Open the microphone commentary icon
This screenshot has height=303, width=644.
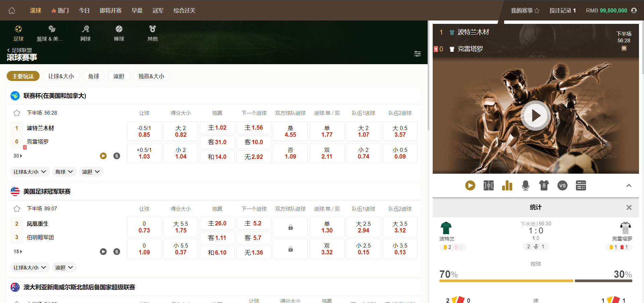click(525, 185)
